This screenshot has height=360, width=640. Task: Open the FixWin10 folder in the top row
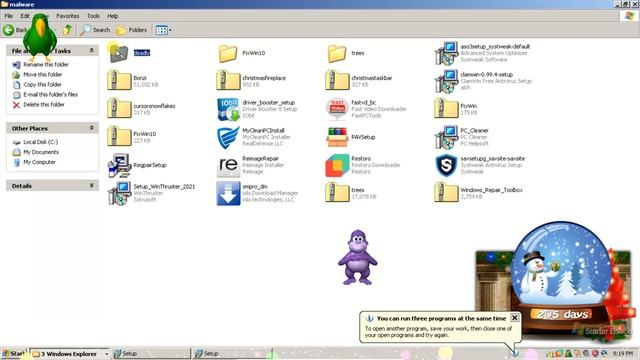click(x=228, y=53)
